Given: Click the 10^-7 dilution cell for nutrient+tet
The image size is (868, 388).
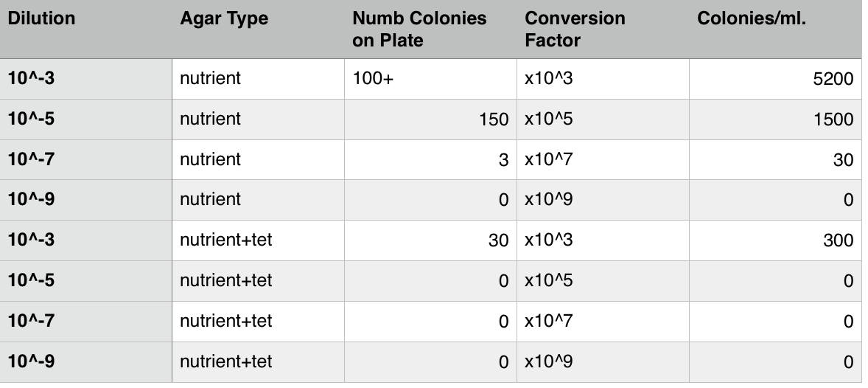Looking at the screenshot, I should (85, 322).
